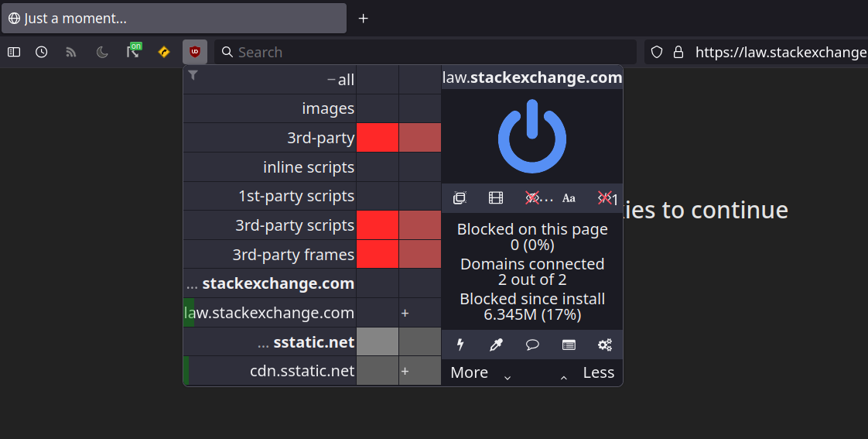Image resolution: width=868 pixels, height=439 pixels.
Task: Click the red global 3rd-party frames cell
Action: (x=378, y=255)
